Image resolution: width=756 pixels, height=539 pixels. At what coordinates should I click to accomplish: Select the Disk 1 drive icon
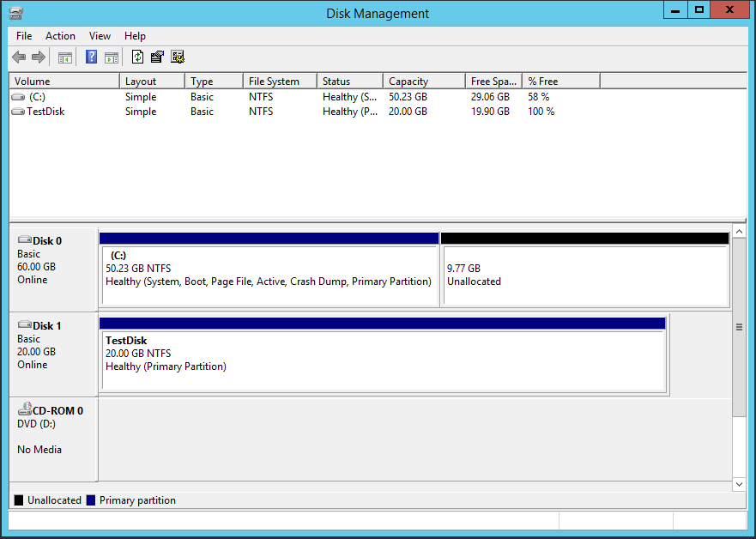coord(24,326)
